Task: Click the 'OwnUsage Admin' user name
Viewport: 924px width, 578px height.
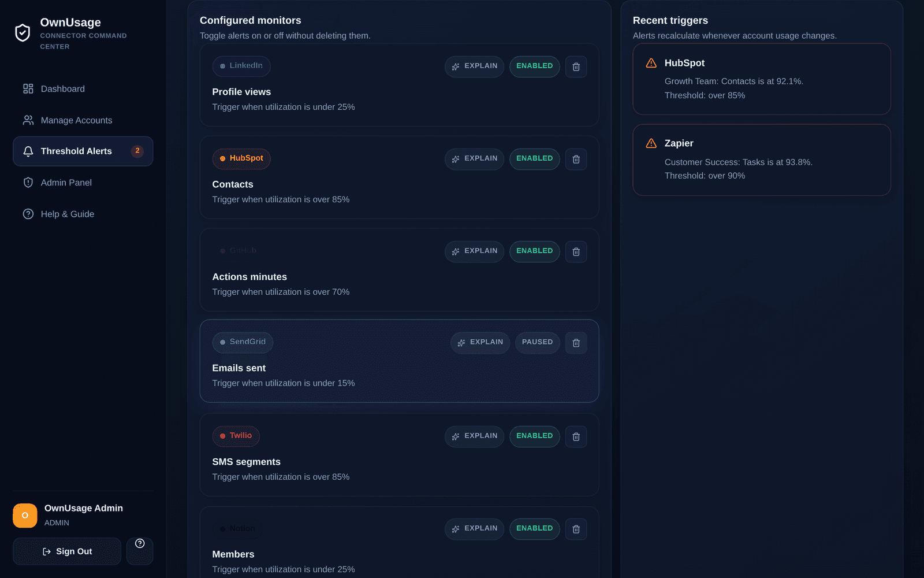Action: [84, 508]
